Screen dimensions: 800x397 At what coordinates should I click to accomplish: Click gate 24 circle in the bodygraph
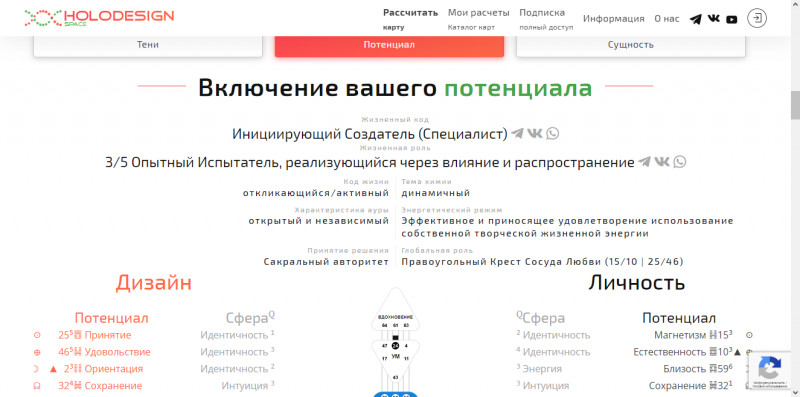(395, 345)
